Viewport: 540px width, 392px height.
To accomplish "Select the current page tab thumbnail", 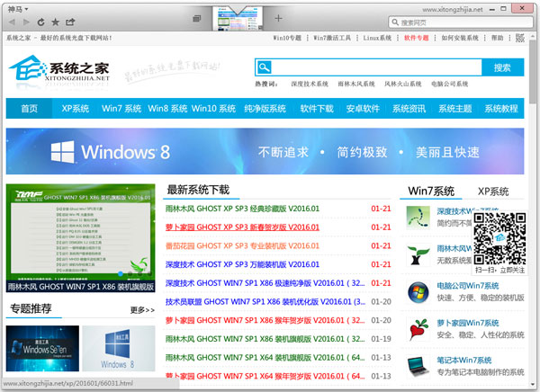I will (x=238, y=18).
